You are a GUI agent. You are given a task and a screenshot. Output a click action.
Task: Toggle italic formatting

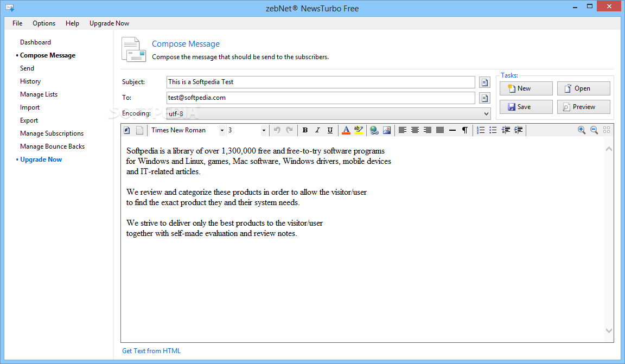pos(318,130)
